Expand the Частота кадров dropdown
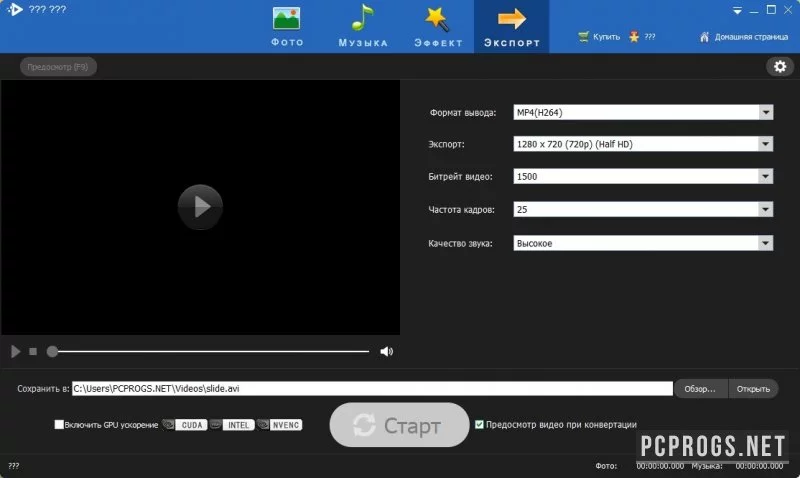Image resolution: width=800 pixels, height=478 pixels. coord(766,209)
